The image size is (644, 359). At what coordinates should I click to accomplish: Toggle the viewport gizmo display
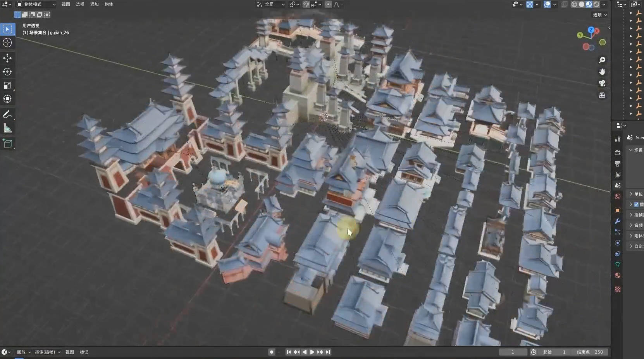point(530,4)
